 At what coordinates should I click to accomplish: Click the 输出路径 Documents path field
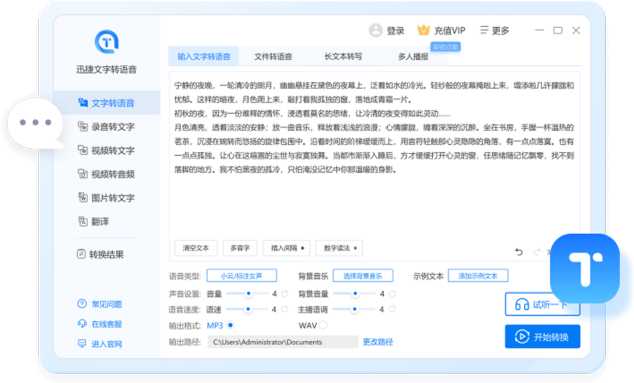point(283,342)
